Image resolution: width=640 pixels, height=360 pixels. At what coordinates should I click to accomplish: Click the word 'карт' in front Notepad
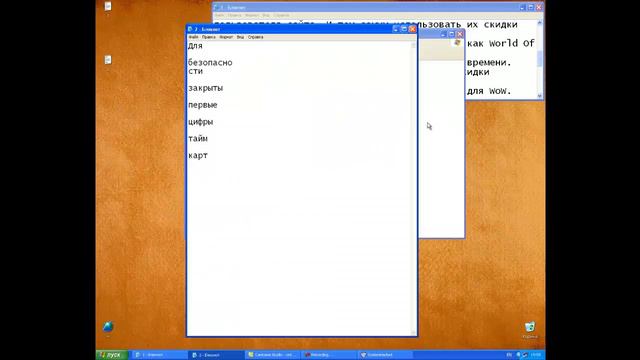point(198,156)
